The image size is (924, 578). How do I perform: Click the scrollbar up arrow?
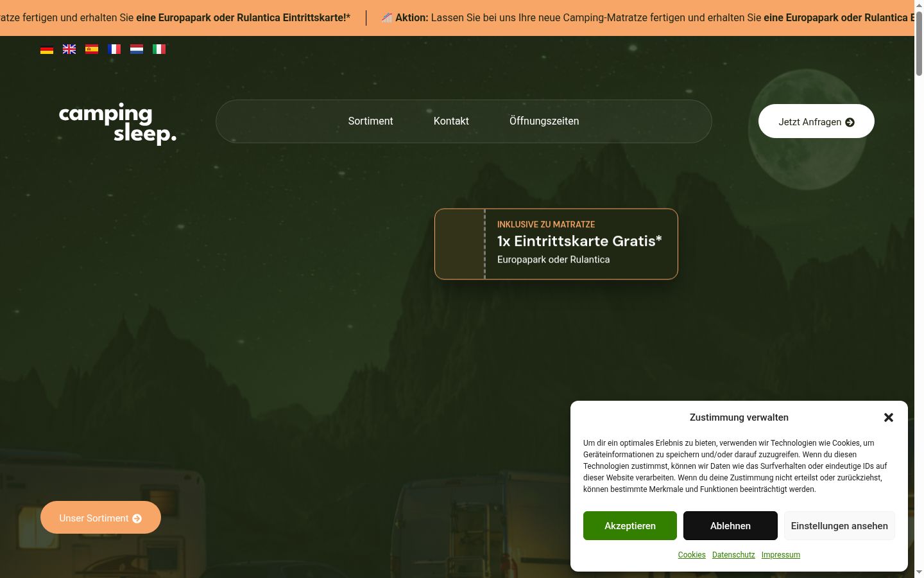(919, 5)
